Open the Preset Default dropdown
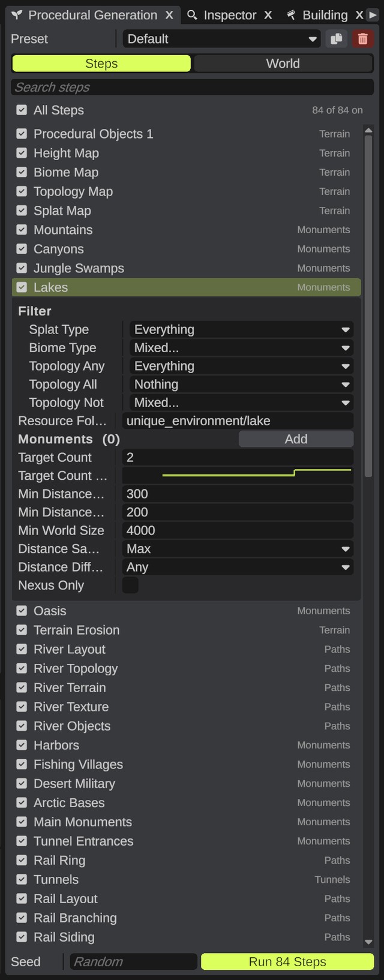 click(221, 39)
